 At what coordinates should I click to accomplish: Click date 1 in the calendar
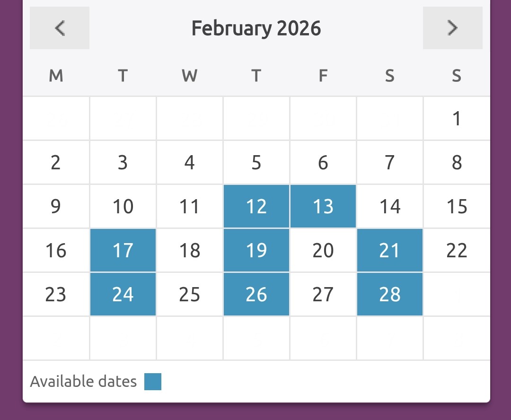coord(457,119)
